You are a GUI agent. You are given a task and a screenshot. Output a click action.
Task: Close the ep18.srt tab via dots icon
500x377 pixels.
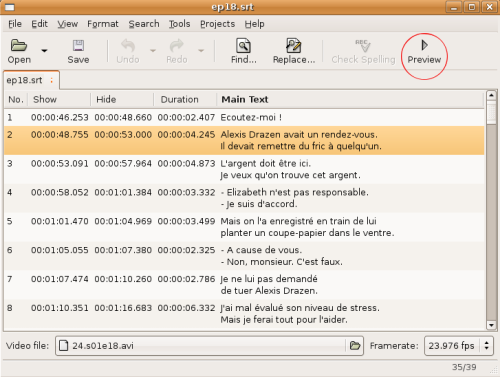[x=52, y=80]
